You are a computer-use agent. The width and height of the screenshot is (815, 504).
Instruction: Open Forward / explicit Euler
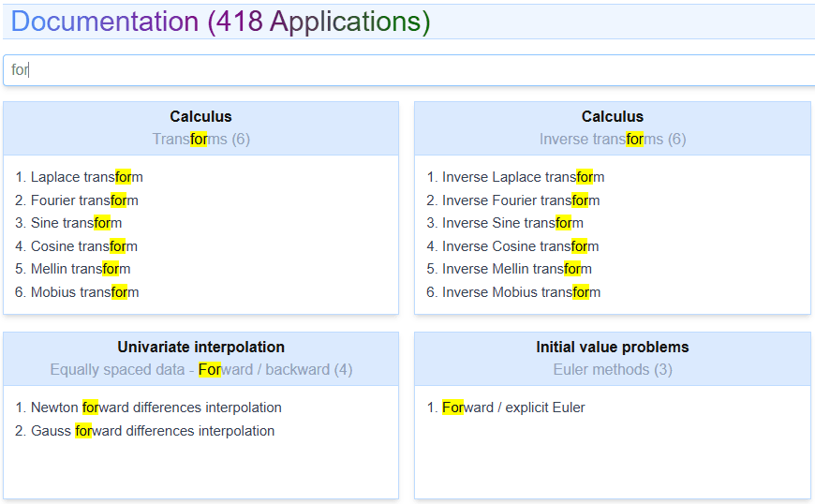513,408
